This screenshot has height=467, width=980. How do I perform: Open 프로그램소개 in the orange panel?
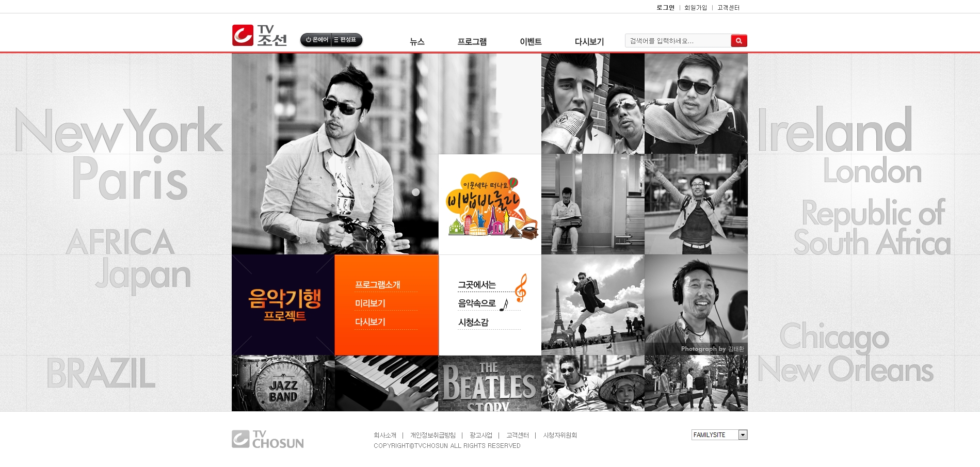[x=377, y=285]
